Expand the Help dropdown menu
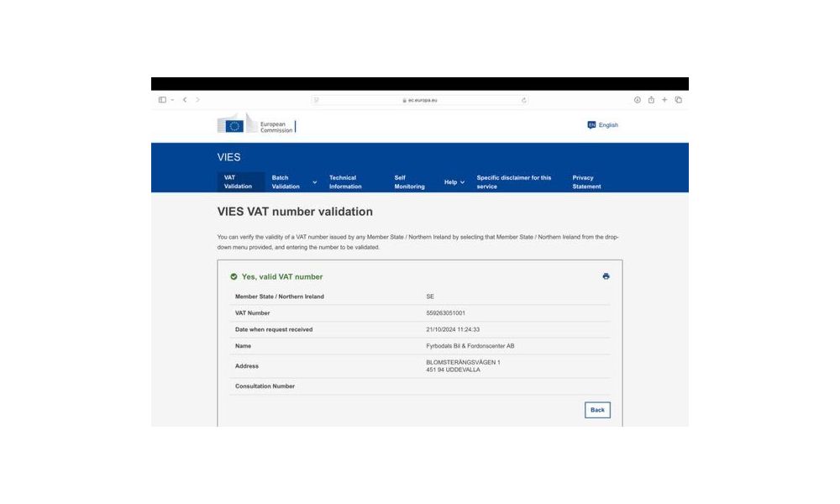Image resolution: width=840 pixels, height=504 pixels. click(454, 182)
